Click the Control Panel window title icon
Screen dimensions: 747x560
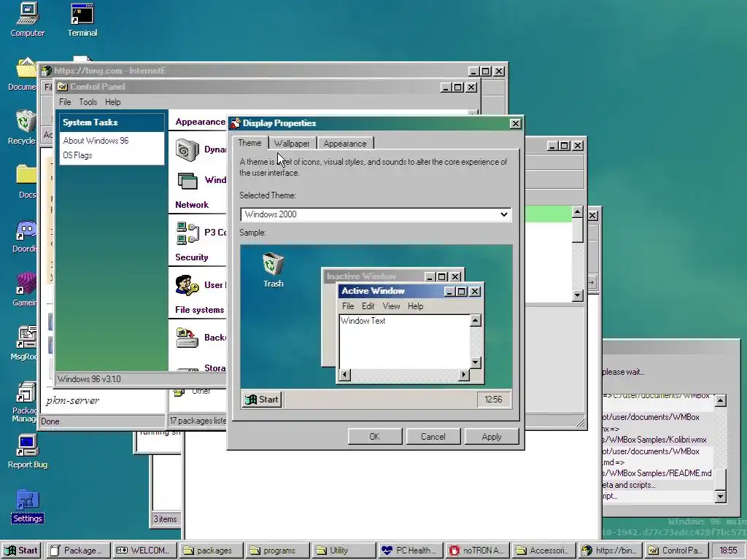(x=63, y=87)
